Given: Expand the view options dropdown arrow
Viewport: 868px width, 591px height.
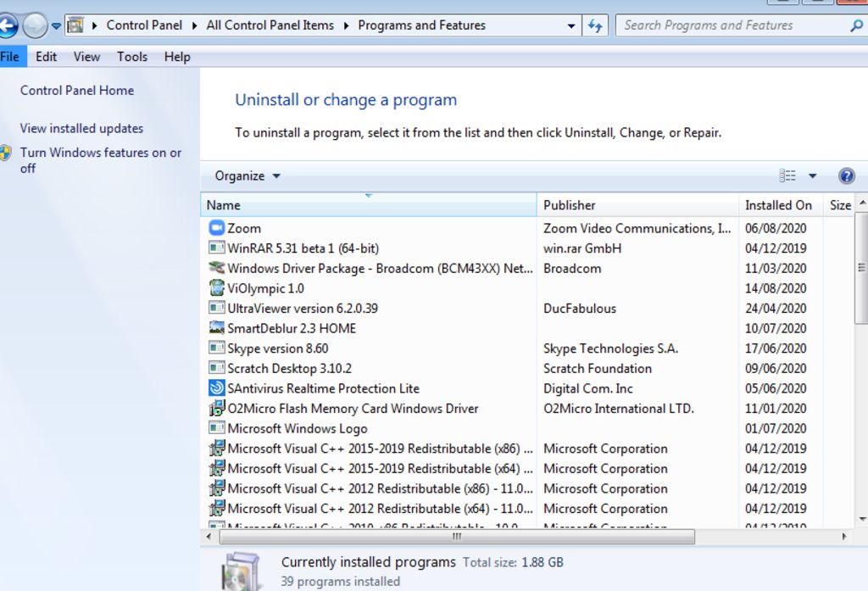Looking at the screenshot, I should pos(812,176).
